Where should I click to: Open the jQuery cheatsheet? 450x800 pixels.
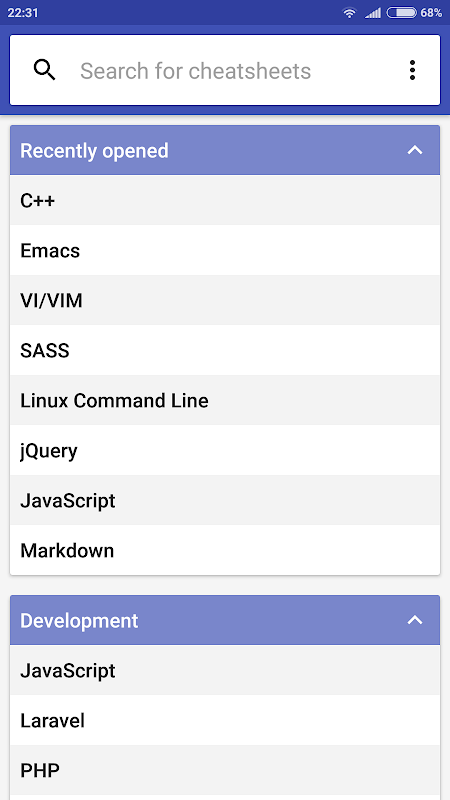(225, 451)
